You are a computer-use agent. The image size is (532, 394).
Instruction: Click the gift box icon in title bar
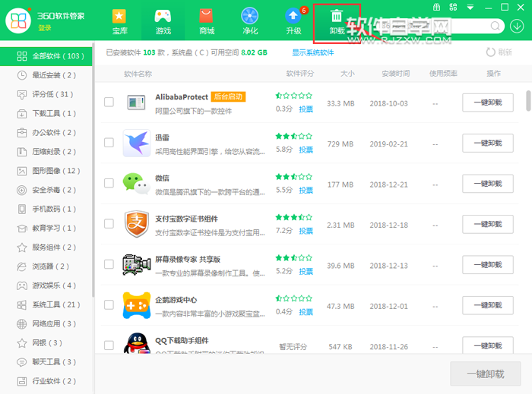437,7
